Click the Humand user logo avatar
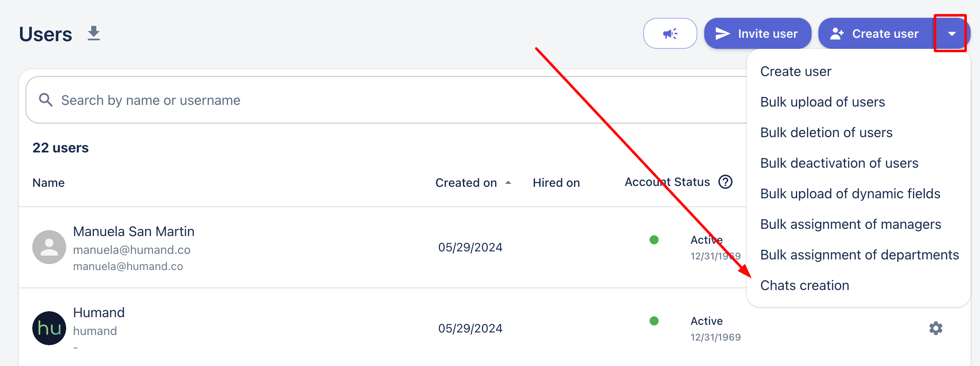The image size is (980, 366). (49, 328)
